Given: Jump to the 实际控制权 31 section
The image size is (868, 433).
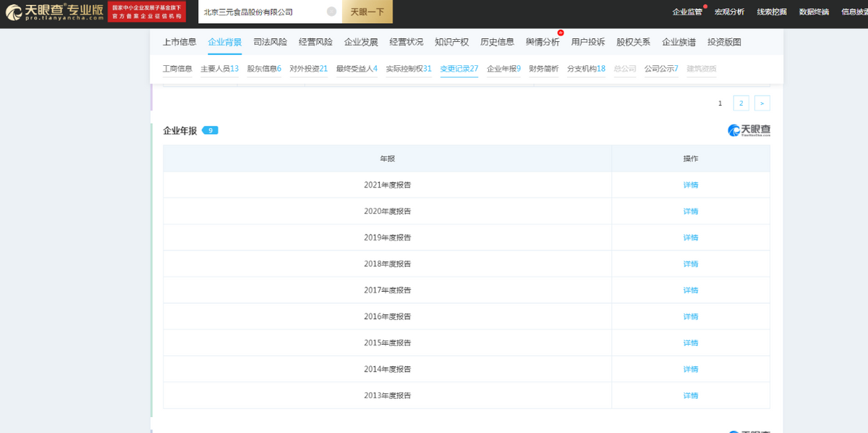Looking at the screenshot, I should [x=409, y=69].
